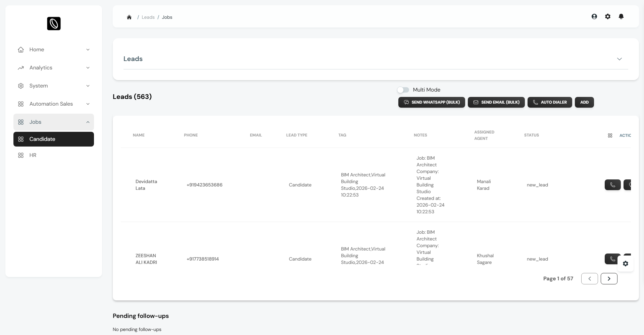This screenshot has width=644, height=335.
Task: Go to next page of leads
Action: click(x=609, y=279)
